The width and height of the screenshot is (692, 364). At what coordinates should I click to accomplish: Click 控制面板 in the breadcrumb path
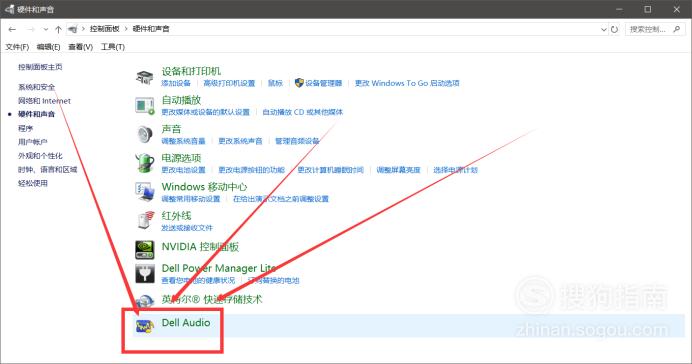coord(105,29)
